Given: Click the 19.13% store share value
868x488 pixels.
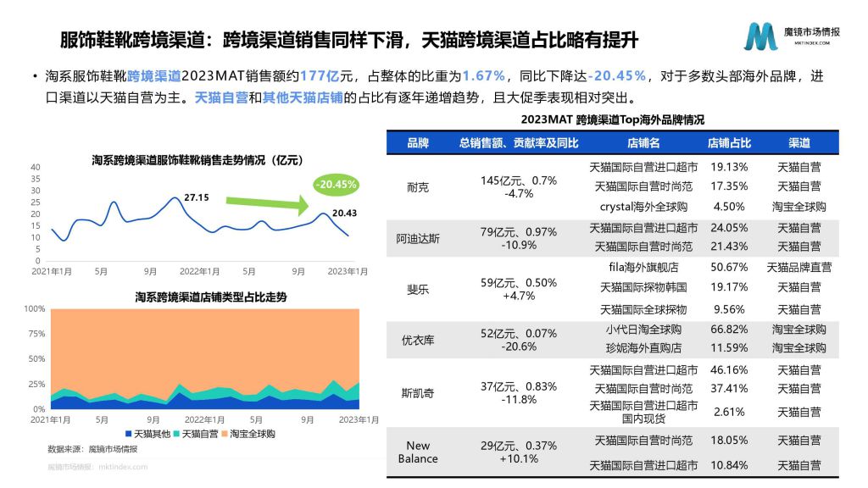Looking at the screenshot, I should tap(729, 167).
